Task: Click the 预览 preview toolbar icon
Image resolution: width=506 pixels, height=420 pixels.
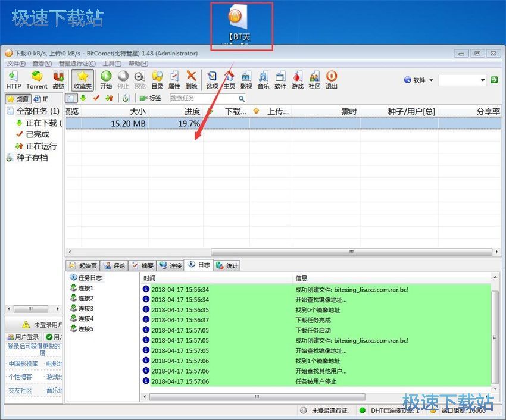Action: click(x=140, y=80)
